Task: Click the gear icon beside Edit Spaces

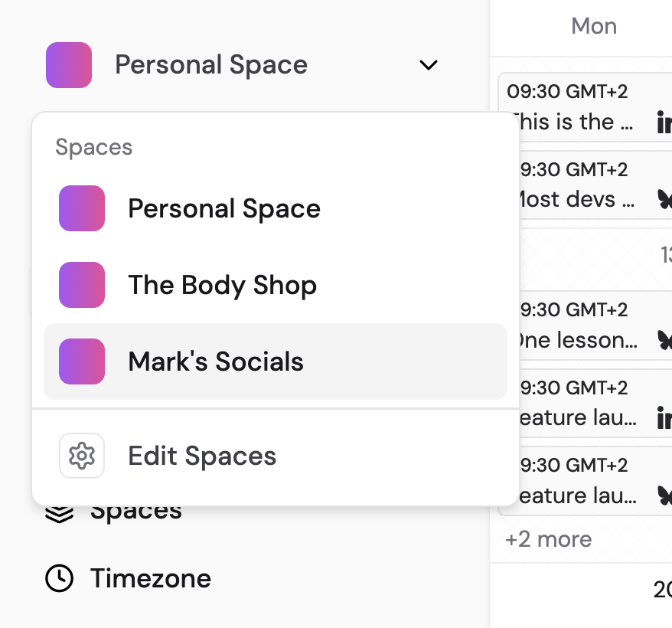Action: coord(82,456)
